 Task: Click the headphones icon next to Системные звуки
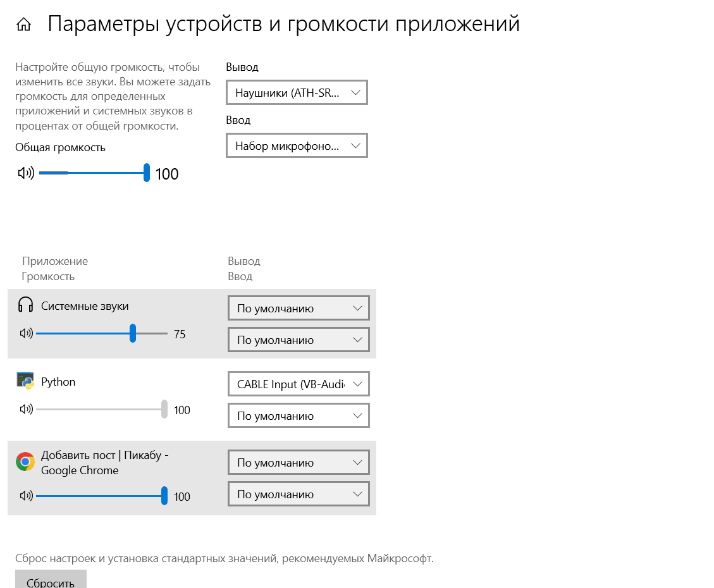click(25, 305)
